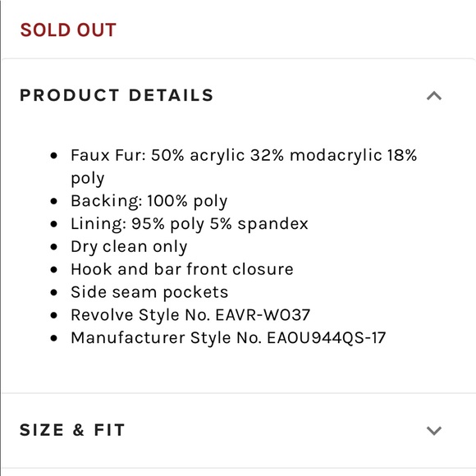The width and height of the screenshot is (476, 476).
Task: Click Manufacturer Style No. EAOU944QS-17 text
Action: [x=228, y=338]
